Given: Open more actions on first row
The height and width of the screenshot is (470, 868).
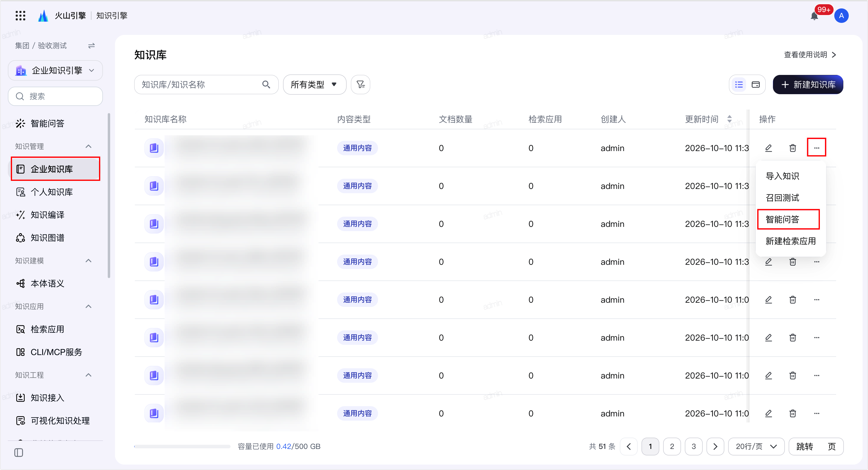Looking at the screenshot, I should pyautogui.click(x=817, y=147).
